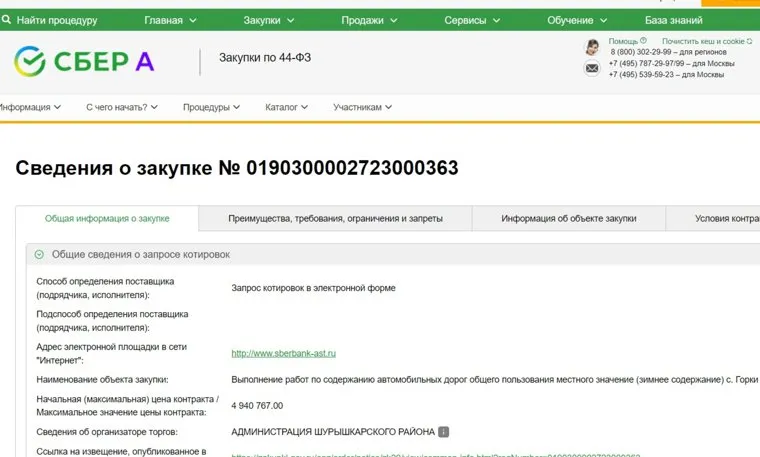Click the info icon after АДМИНИСТРАЦИЯ ШУРЫШКАРСКОГО РАЙОНА
The height and width of the screenshot is (457, 760).
[x=444, y=432]
